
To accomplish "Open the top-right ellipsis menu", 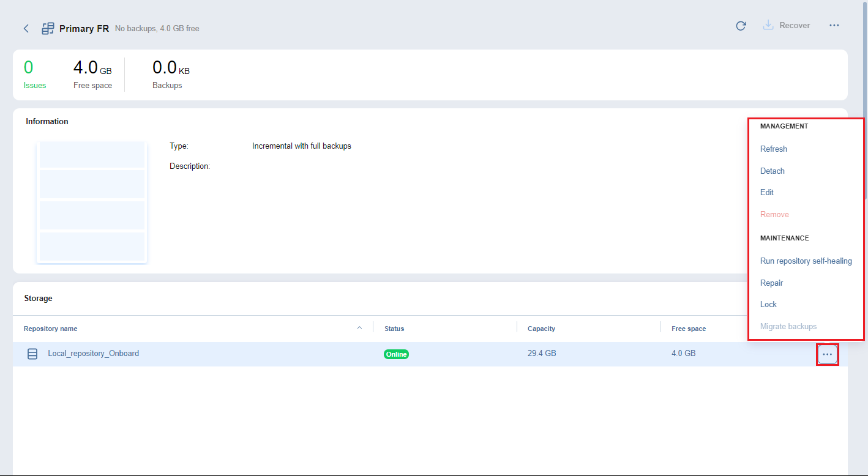I will tap(834, 26).
